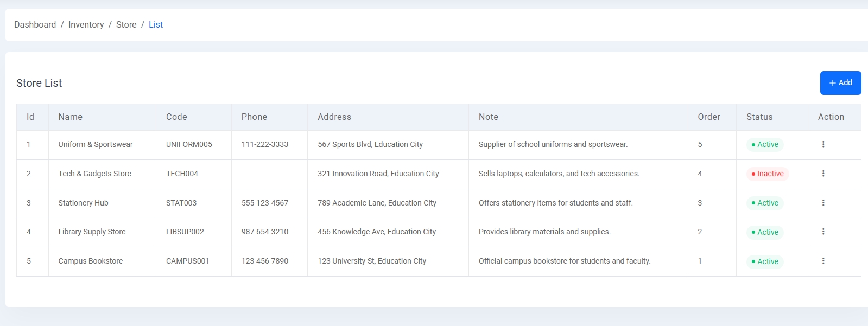Click Active badge for Campus Bookstore
The image size is (868, 326).
click(x=764, y=261)
